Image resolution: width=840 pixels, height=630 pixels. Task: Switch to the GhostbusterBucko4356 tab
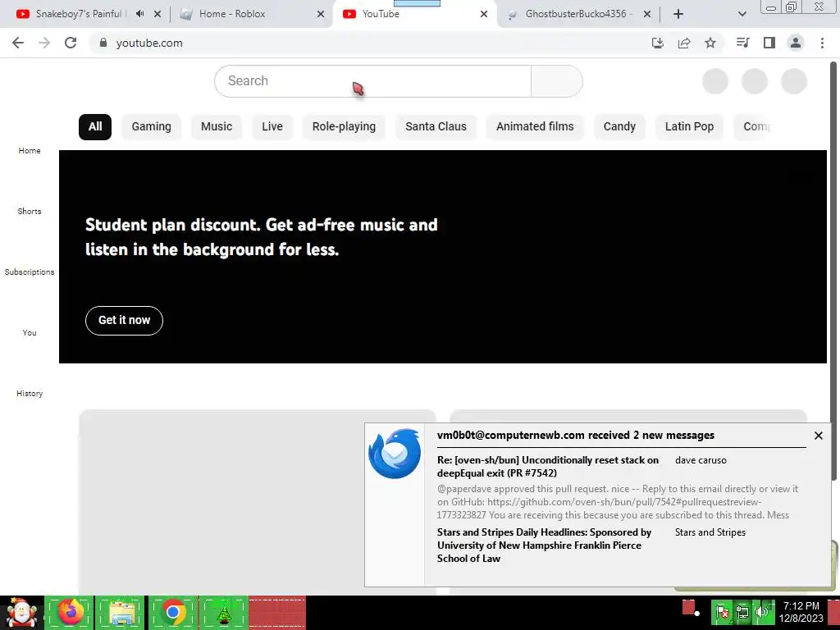point(578,14)
